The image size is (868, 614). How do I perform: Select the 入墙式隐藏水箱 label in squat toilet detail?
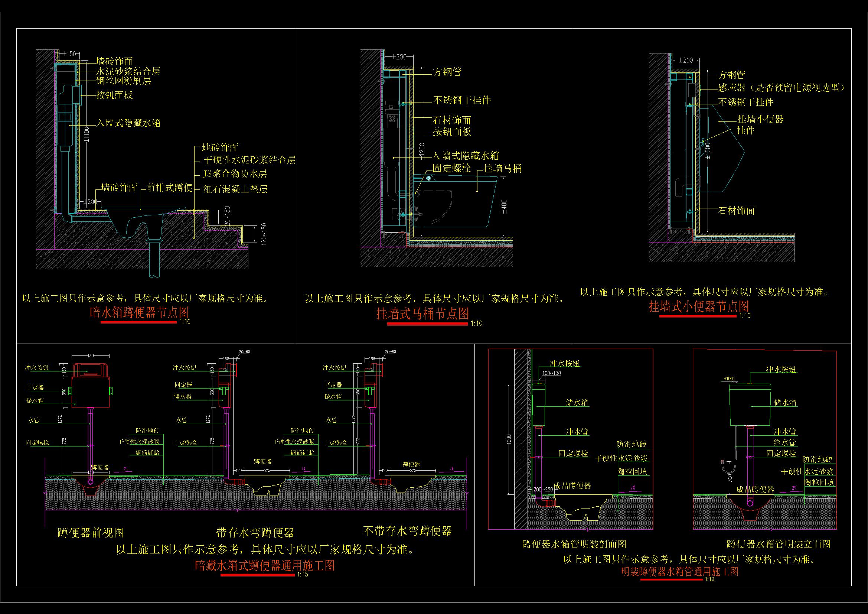pos(128,123)
